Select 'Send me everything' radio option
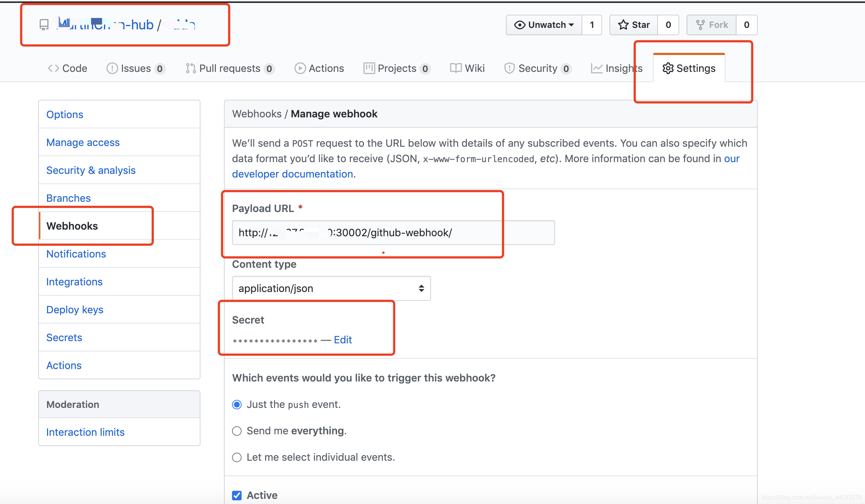Viewport: 865px width, 504px height. [x=237, y=431]
